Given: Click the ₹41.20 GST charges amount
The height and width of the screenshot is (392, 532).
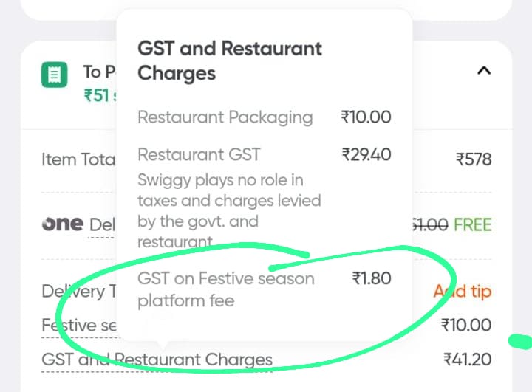Looking at the screenshot, I should (467, 360).
